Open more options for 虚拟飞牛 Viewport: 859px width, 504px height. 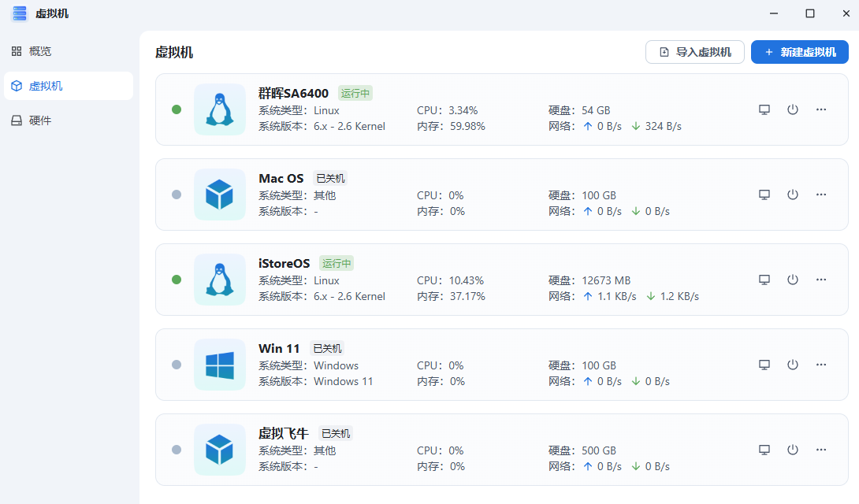point(821,450)
